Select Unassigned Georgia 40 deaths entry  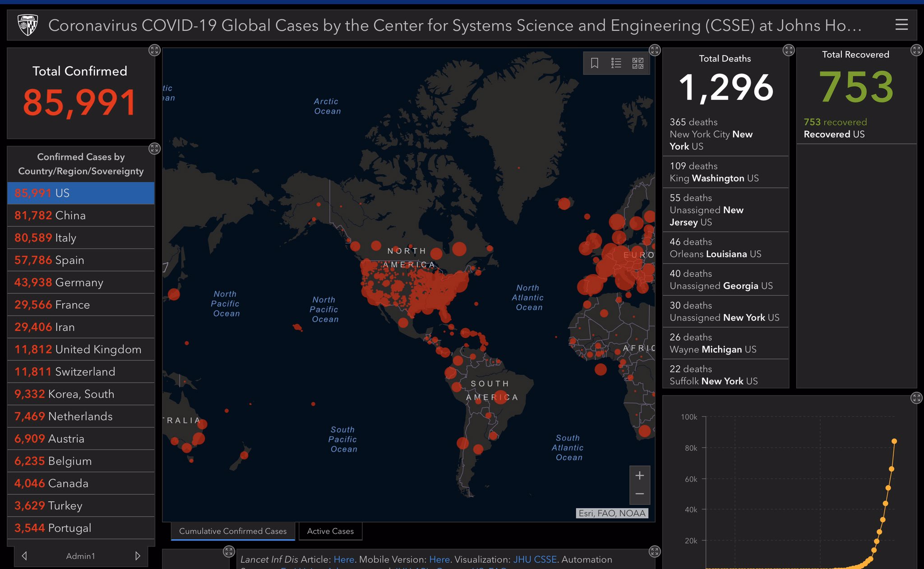pyautogui.click(x=725, y=280)
